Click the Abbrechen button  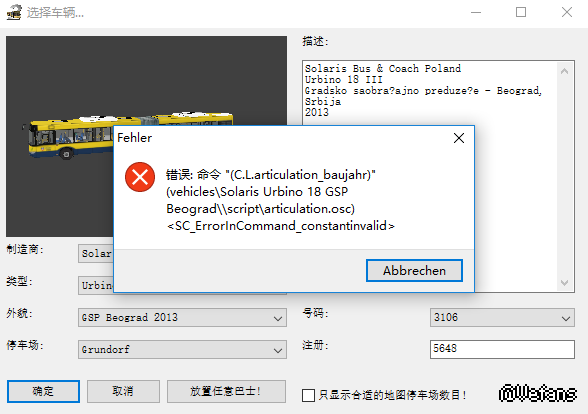(414, 270)
